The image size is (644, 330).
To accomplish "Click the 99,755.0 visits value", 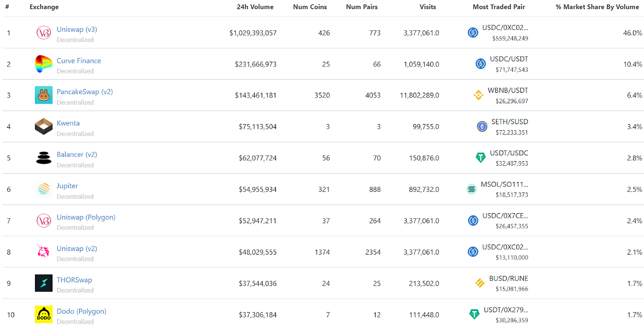I will pyautogui.click(x=426, y=127).
